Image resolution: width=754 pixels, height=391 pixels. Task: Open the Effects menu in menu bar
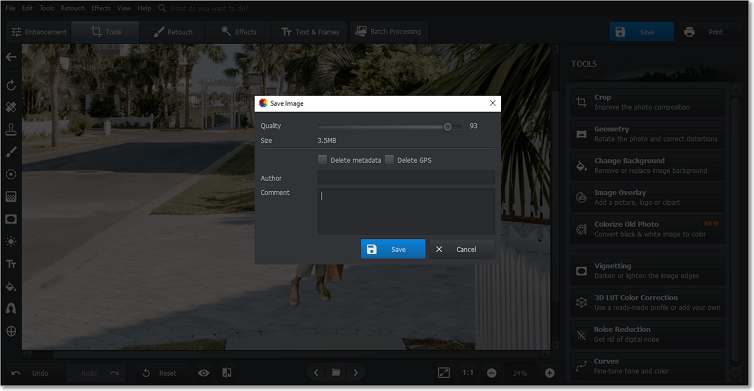tap(101, 8)
